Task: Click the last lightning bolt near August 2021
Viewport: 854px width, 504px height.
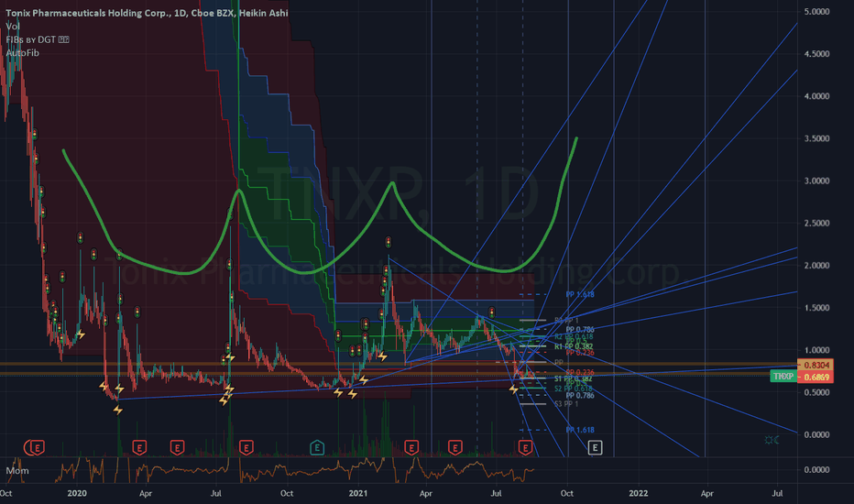Action: click(513, 389)
